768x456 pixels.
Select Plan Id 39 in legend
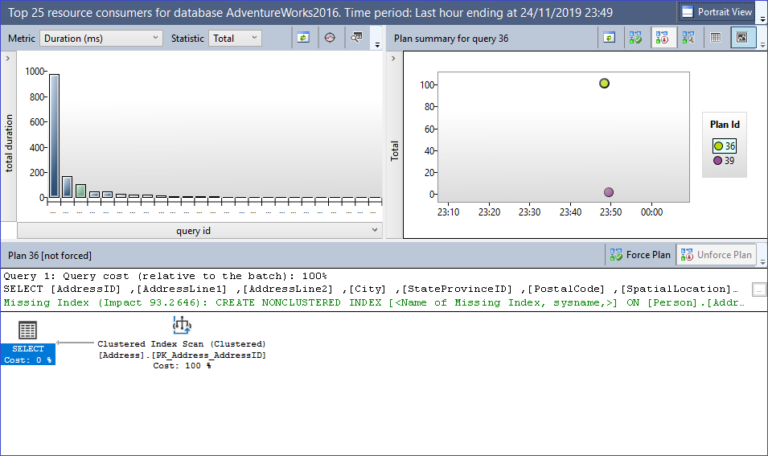pyautogui.click(x=724, y=161)
